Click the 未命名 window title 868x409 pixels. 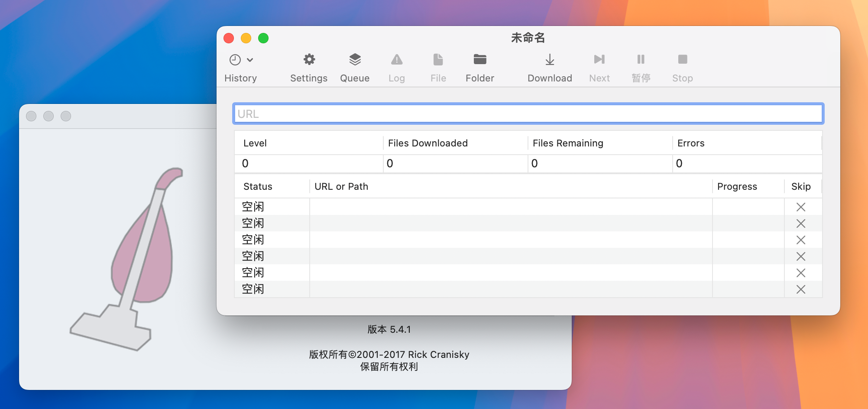[528, 38]
